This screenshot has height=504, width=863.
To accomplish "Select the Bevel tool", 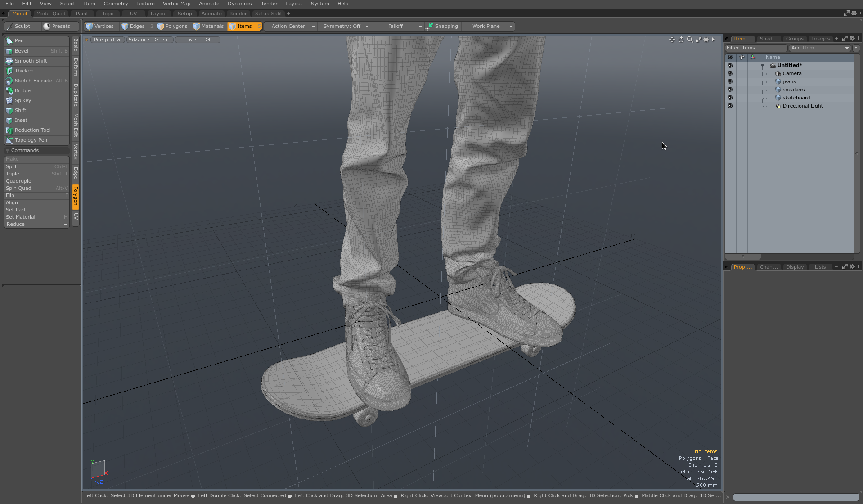I will click(21, 51).
